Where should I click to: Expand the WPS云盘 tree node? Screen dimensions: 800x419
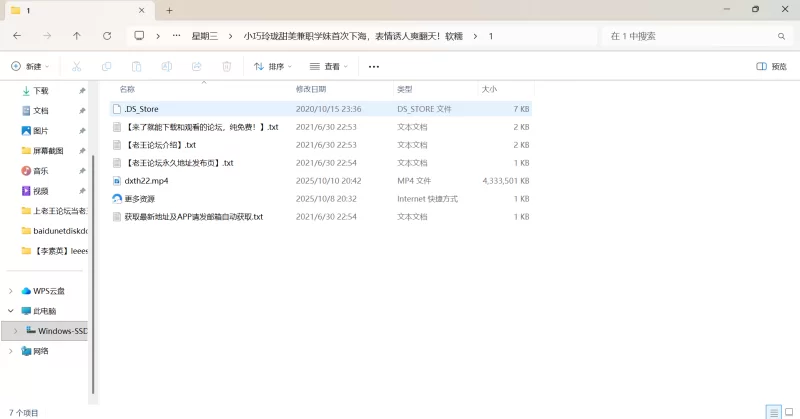point(11,291)
